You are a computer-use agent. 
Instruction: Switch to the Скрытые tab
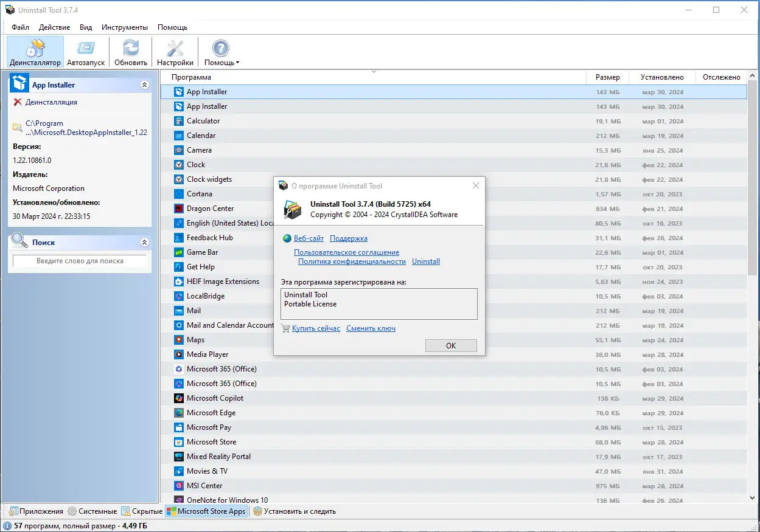point(142,511)
